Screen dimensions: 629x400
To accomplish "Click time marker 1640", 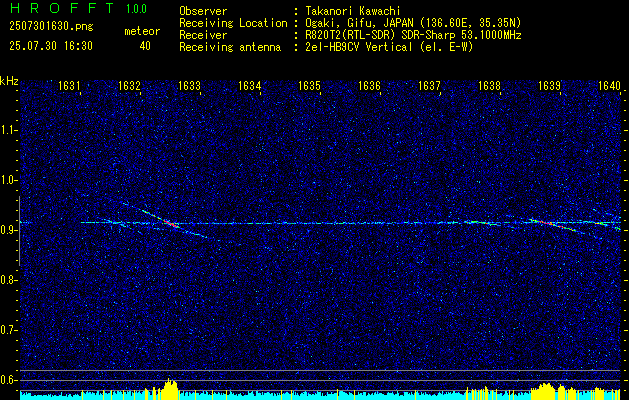I will (x=609, y=85).
